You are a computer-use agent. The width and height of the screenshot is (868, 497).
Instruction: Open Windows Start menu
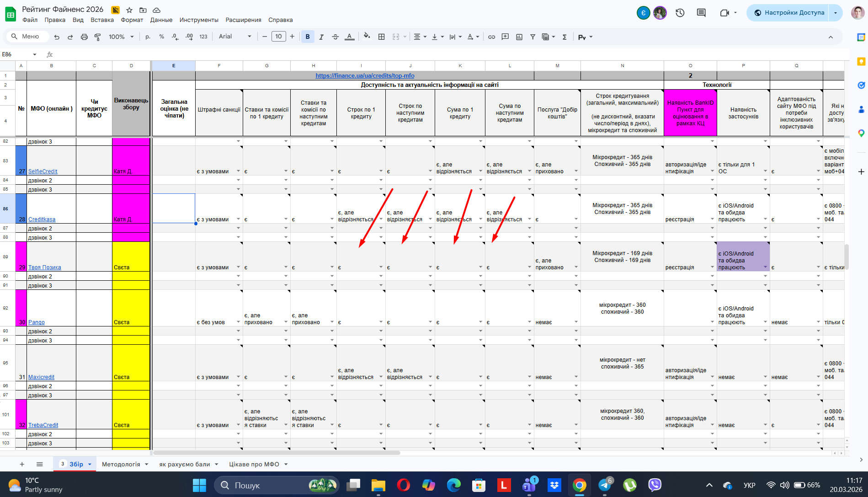tap(199, 485)
